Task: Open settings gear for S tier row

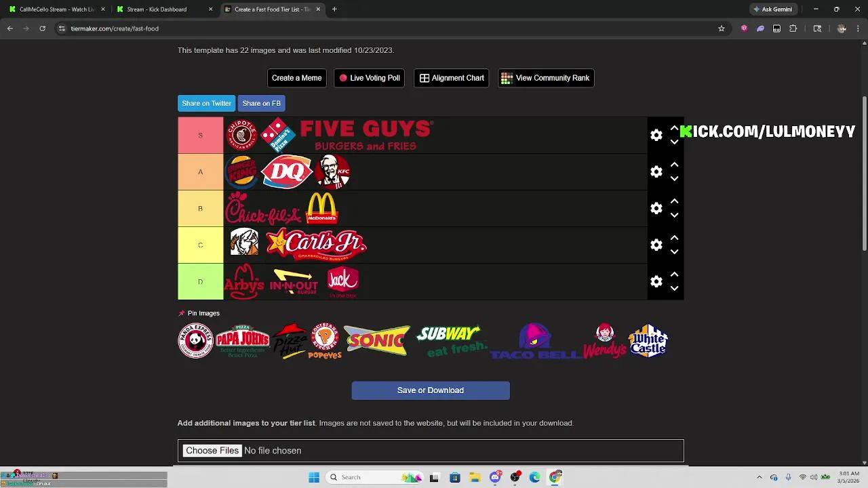Action: (656, 136)
